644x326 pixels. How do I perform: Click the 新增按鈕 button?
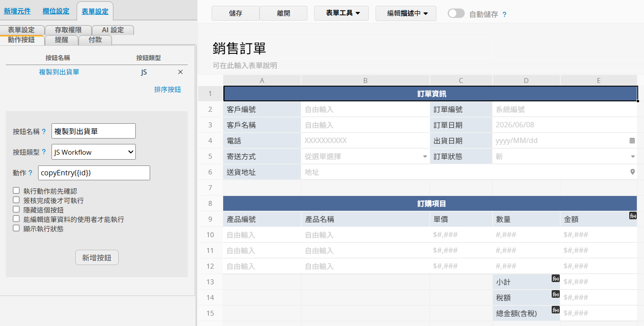click(x=97, y=257)
